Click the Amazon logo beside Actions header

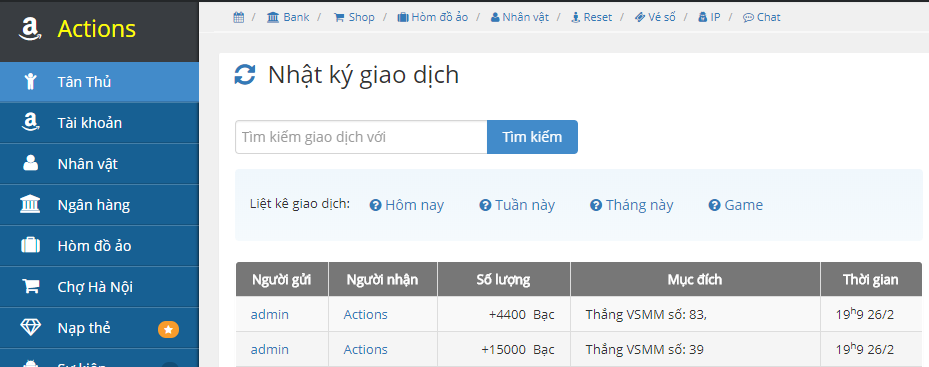(x=29, y=29)
